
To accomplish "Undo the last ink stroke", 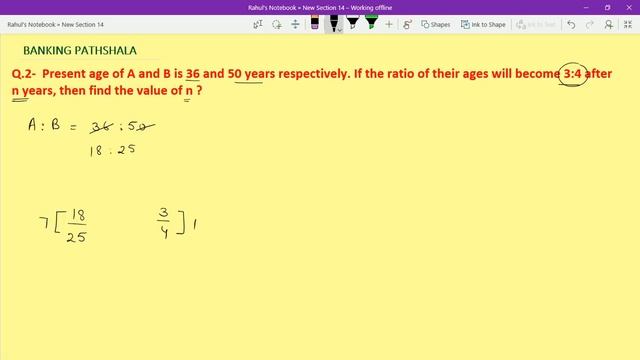I will pyautogui.click(x=571, y=24).
